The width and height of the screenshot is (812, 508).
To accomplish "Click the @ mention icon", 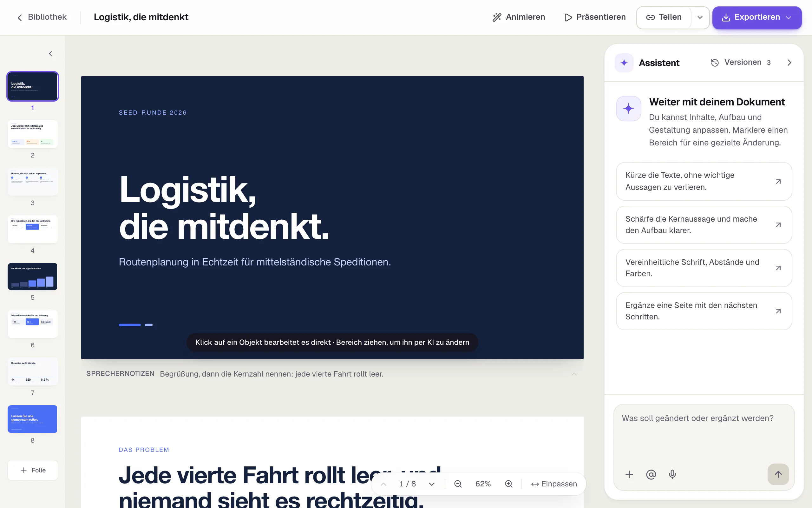I will point(651,474).
